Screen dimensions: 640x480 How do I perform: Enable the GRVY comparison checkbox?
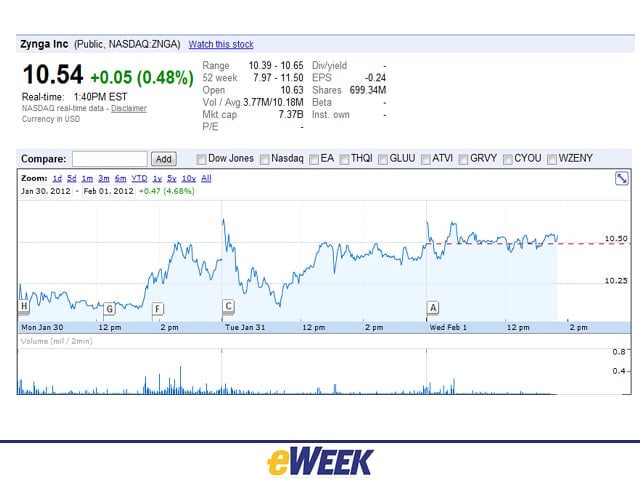(463, 159)
